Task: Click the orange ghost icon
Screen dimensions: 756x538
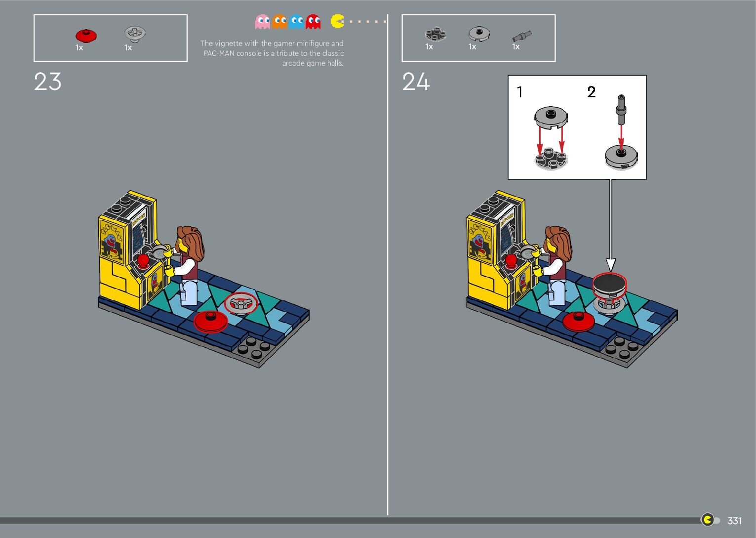Action: (279, 22)
